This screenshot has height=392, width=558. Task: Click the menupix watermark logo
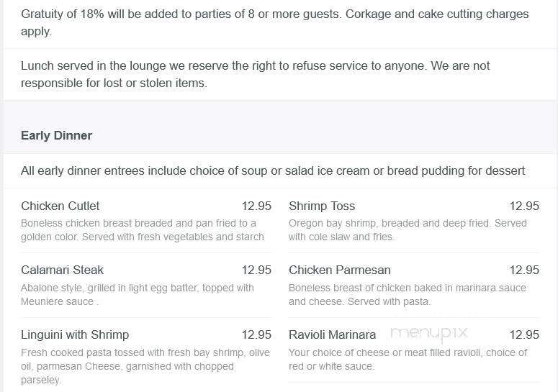(x=429, y=334)
